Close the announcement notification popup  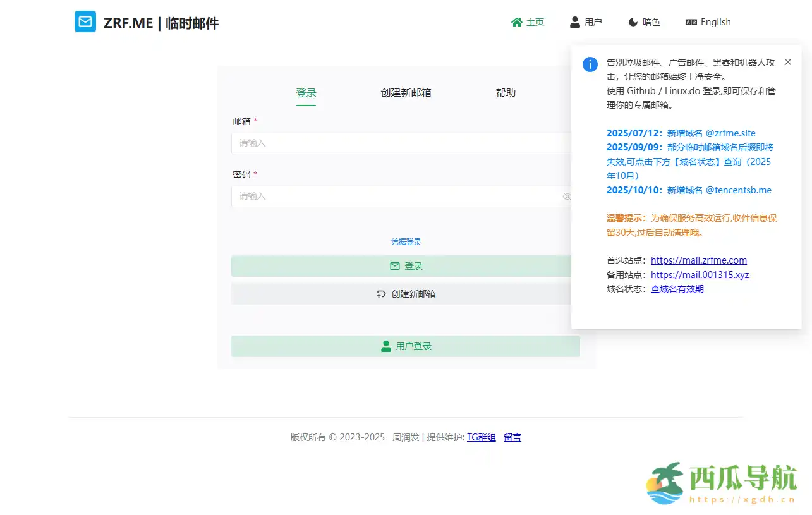pos(787,62)
